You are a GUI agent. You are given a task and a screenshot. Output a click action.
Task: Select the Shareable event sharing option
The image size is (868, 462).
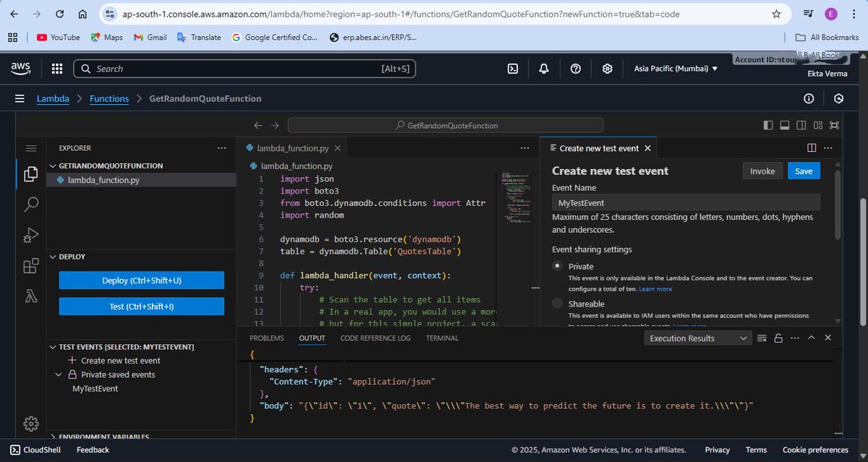(558, 304)
